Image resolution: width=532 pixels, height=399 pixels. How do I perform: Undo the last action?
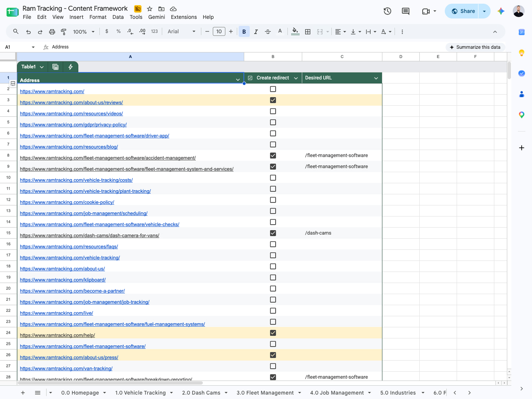pos(28,32)
